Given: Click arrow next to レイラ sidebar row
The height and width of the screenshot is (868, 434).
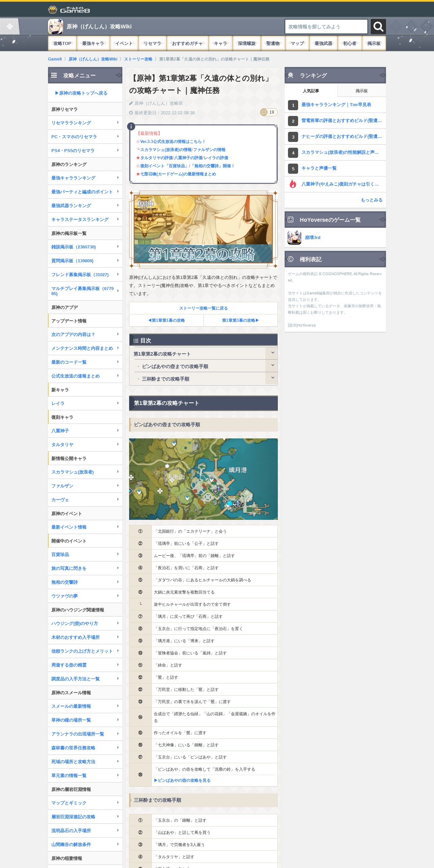Looking at the screenshot, I should point(118,403).
